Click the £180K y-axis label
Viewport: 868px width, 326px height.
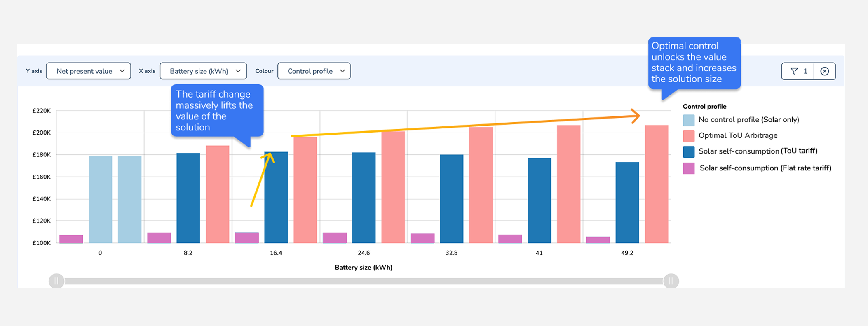pyautogui.click(x=42, y=155)
